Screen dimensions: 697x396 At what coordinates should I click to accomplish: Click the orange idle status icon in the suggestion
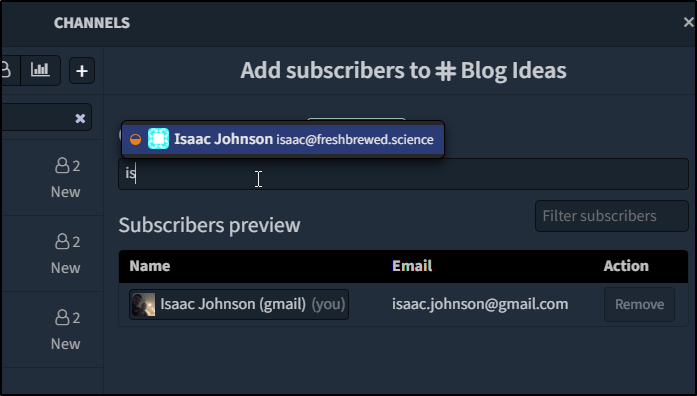(x=135, y=139)
